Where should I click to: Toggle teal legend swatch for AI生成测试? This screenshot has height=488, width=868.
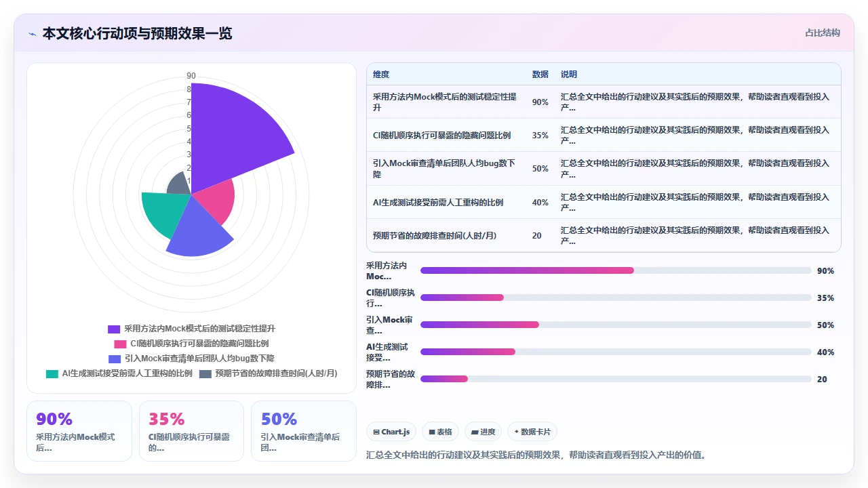pyautogui.click(x=52, y=373)
